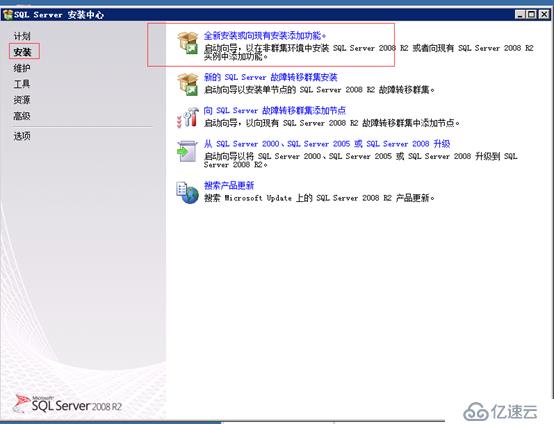
Task: Click the SQL Server 安装中心 title bar icon
Action: pyautogui.click(x=7, y=14)
